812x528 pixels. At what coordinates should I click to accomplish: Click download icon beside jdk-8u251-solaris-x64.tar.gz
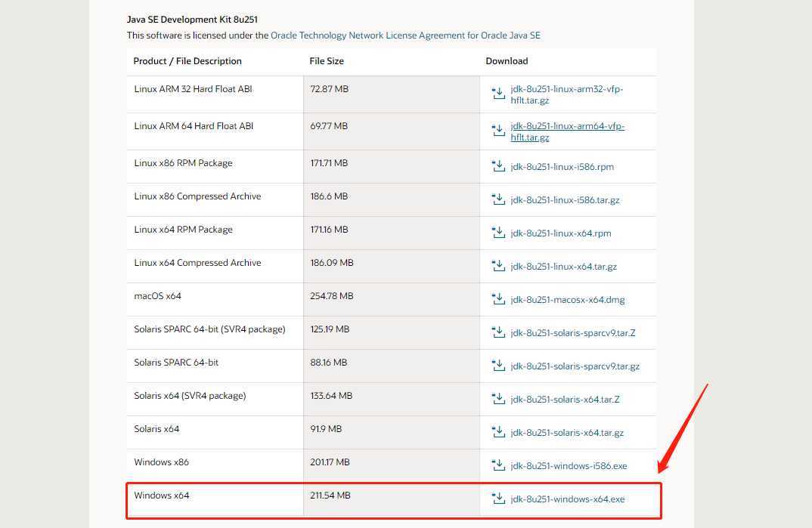pos(498,432)
